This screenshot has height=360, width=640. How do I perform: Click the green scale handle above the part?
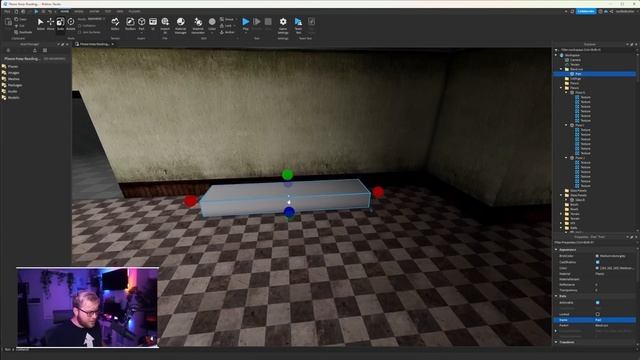(x=287, y=175)
